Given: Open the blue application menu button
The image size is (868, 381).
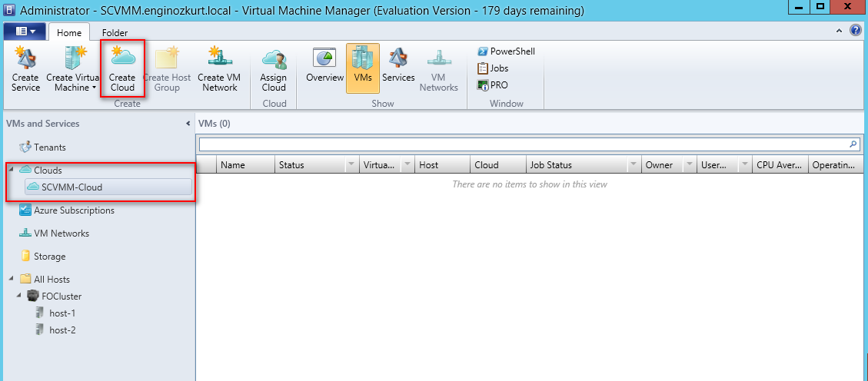Looking at the screenshot, I should click(x=25, y=31).
